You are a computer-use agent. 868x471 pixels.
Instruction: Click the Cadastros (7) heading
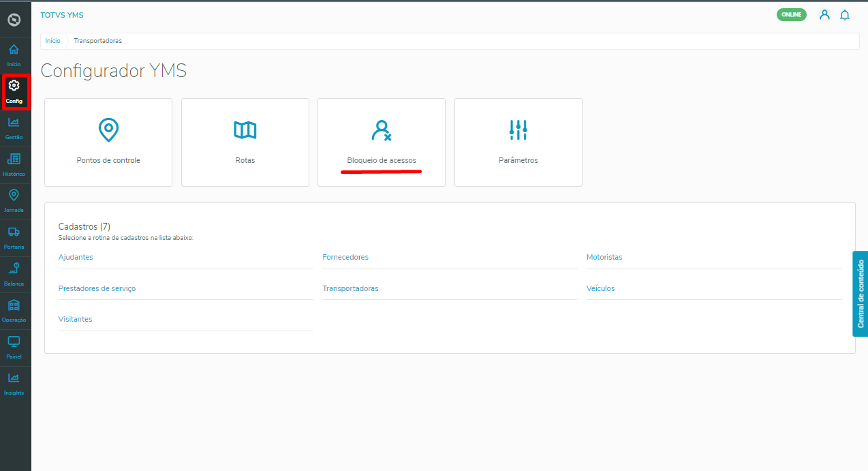tap(84, 226)
